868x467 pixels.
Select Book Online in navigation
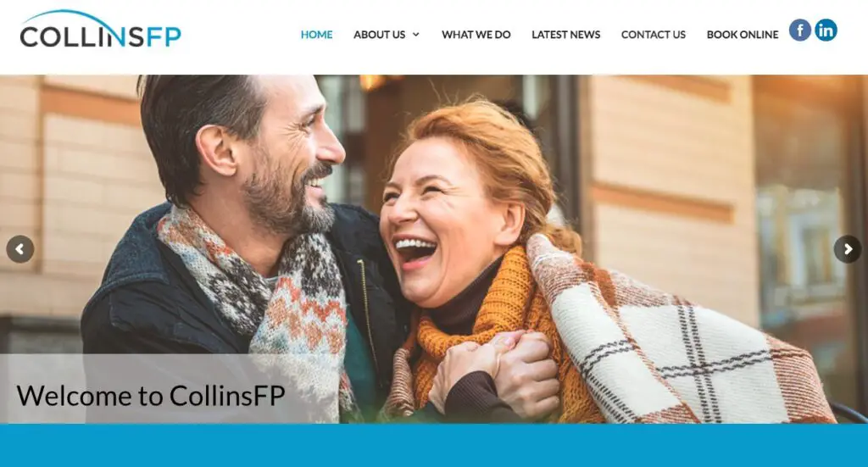click(743, 34)
